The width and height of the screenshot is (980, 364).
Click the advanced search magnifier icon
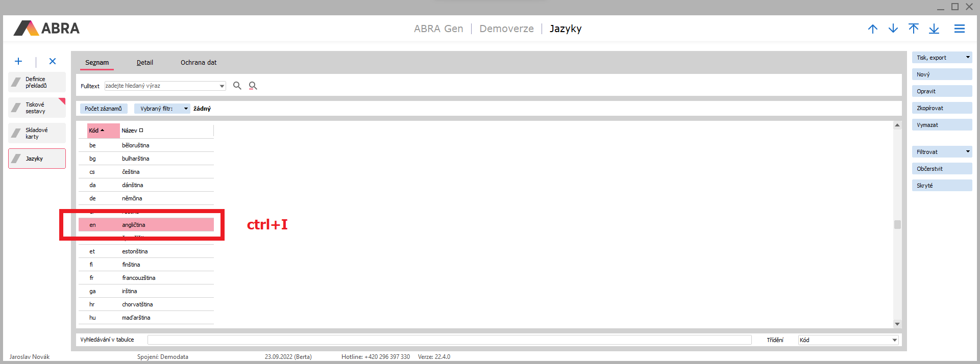tap(253, 86)
